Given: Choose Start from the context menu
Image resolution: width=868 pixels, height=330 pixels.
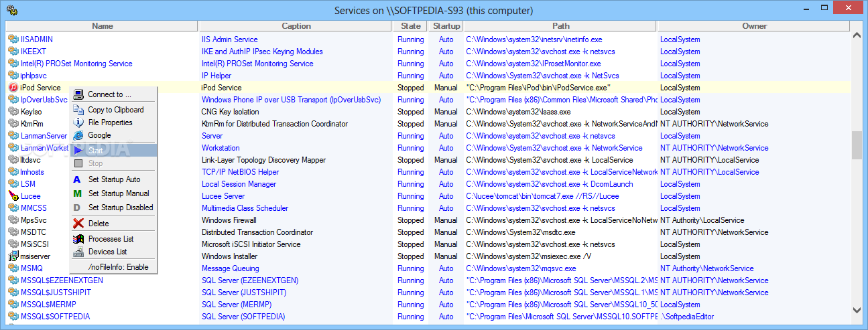Looking at the screenshot, I should coord(113,151).
